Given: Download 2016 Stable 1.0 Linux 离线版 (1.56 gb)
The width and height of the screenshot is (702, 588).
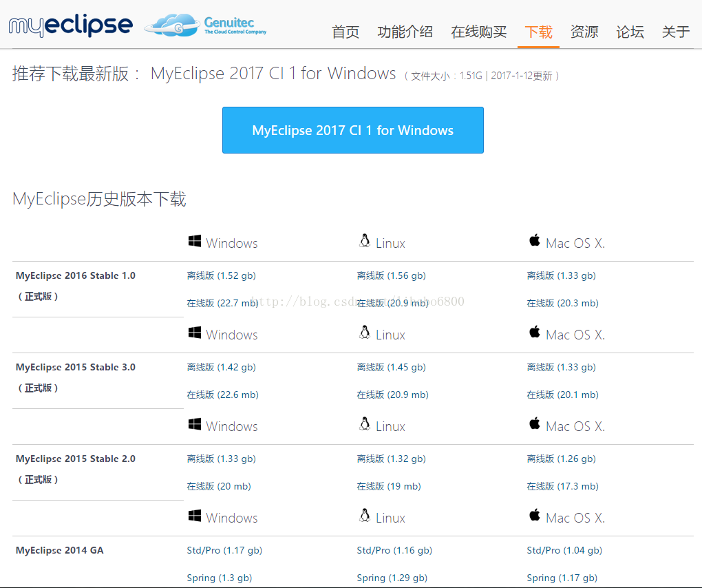Looking at the screenshot, I should 392,275.
